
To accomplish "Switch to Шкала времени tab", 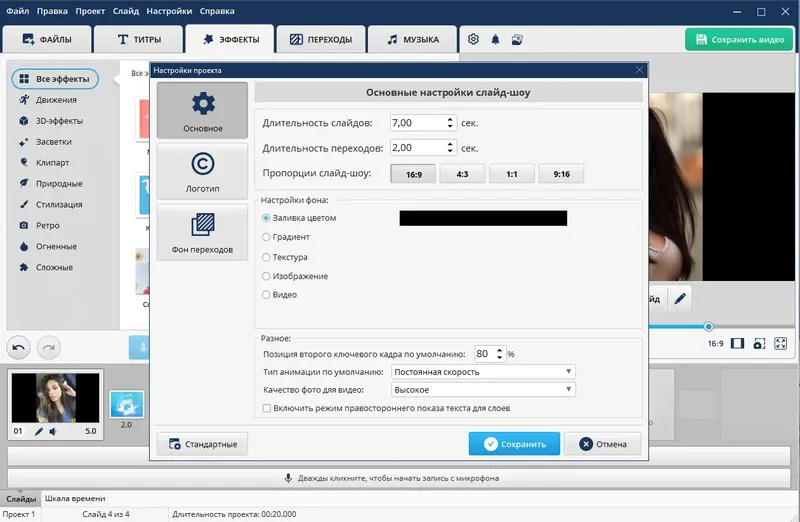I will click(x=75, y=499).
